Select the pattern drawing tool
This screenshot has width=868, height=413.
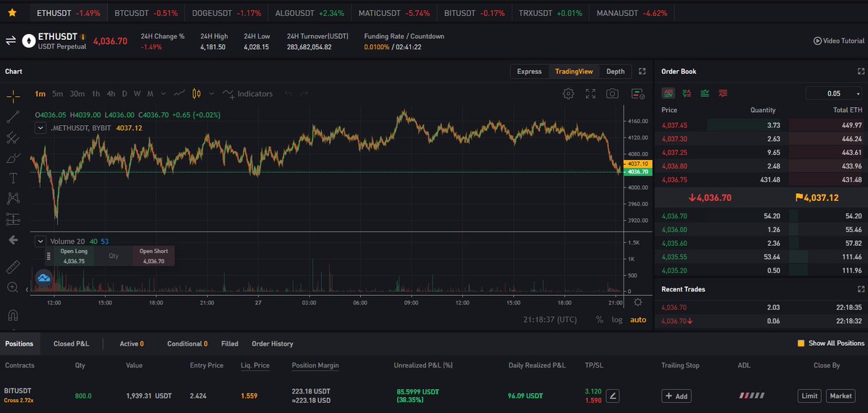tap(13, 197)
